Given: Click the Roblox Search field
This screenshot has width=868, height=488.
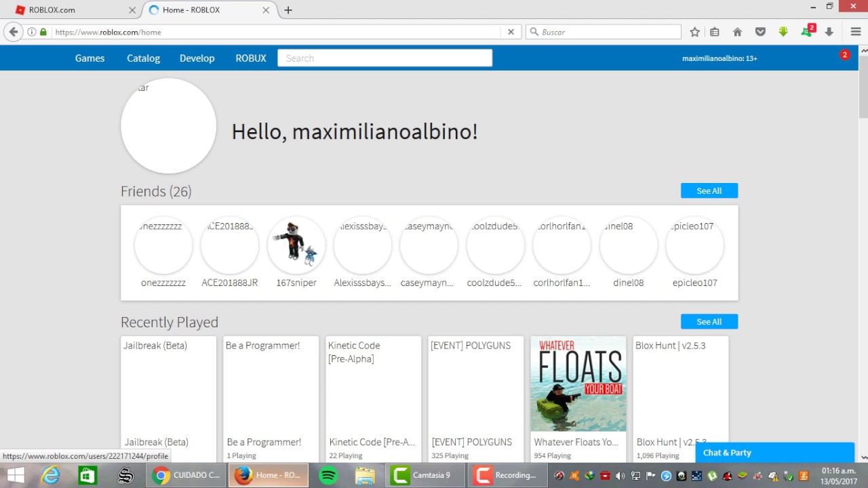Looking at the screenshot, I should (384, 58).
